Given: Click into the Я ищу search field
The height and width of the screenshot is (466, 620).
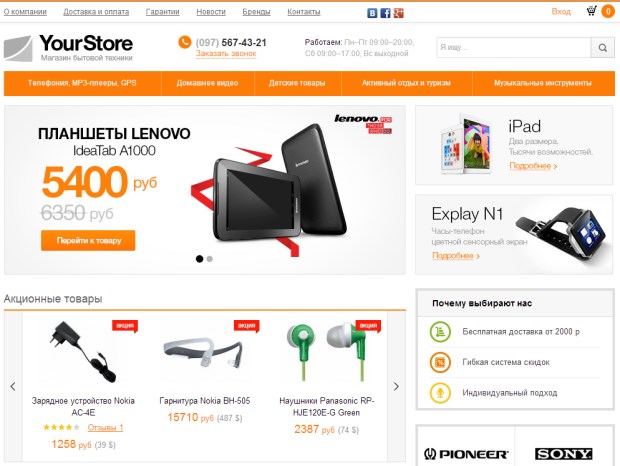Looking at the screenshot, I should coord(514,48).
